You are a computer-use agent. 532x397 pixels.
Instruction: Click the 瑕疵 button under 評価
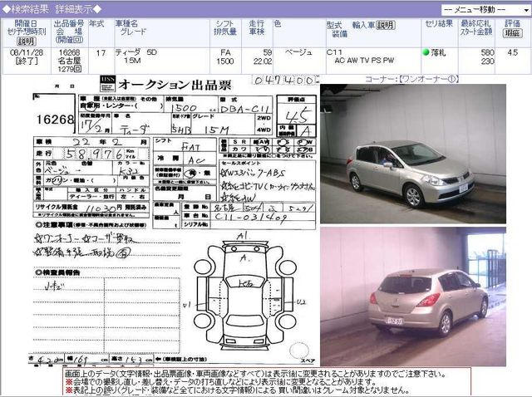pos(512,33)
